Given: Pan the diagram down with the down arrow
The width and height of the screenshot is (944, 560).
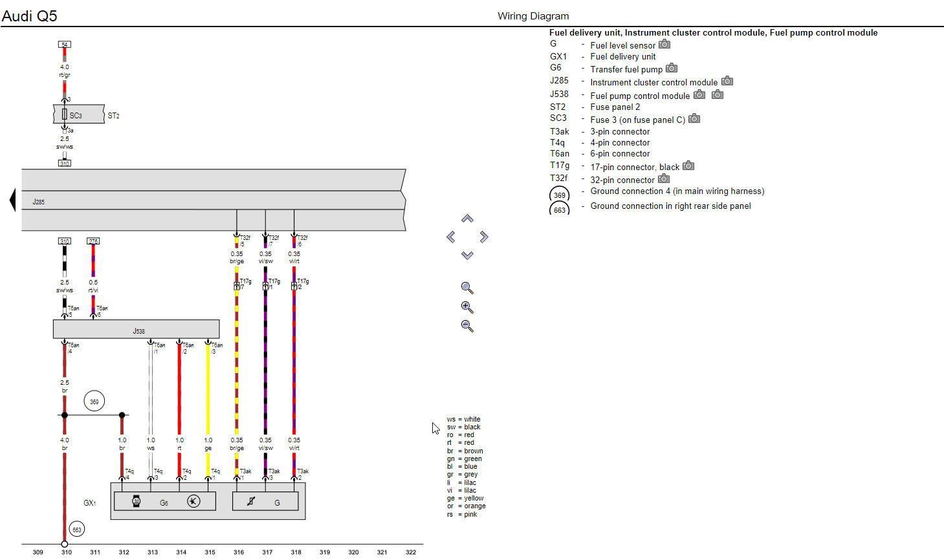Looking at the screenshot, I should click(x=467, y=255).
